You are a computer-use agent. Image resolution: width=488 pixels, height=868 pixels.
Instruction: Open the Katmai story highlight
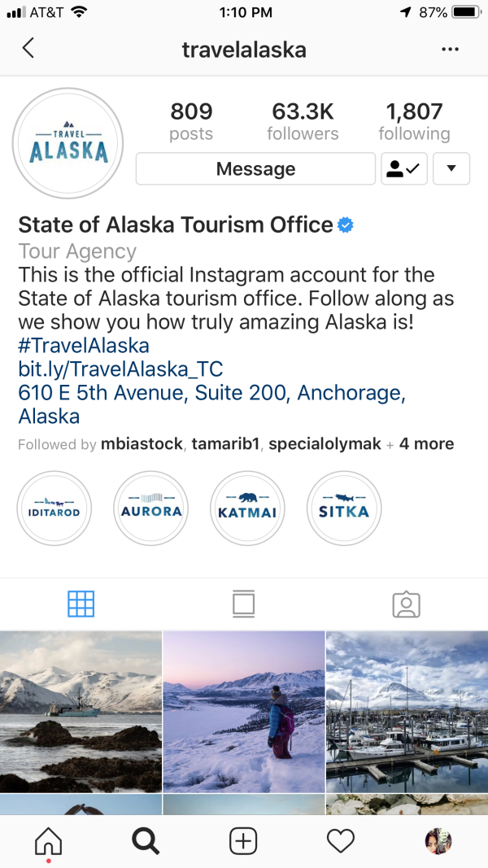247,508
